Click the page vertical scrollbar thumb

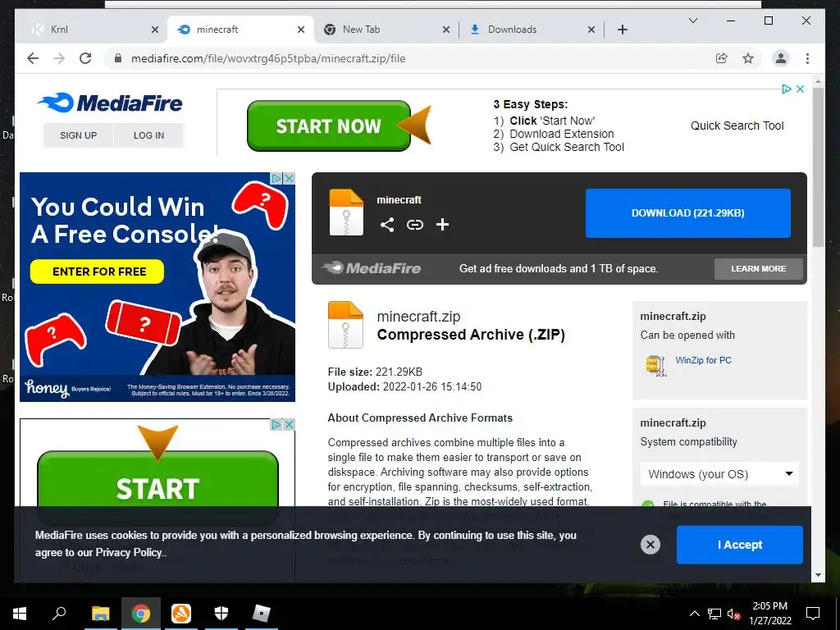coord(818,166)
